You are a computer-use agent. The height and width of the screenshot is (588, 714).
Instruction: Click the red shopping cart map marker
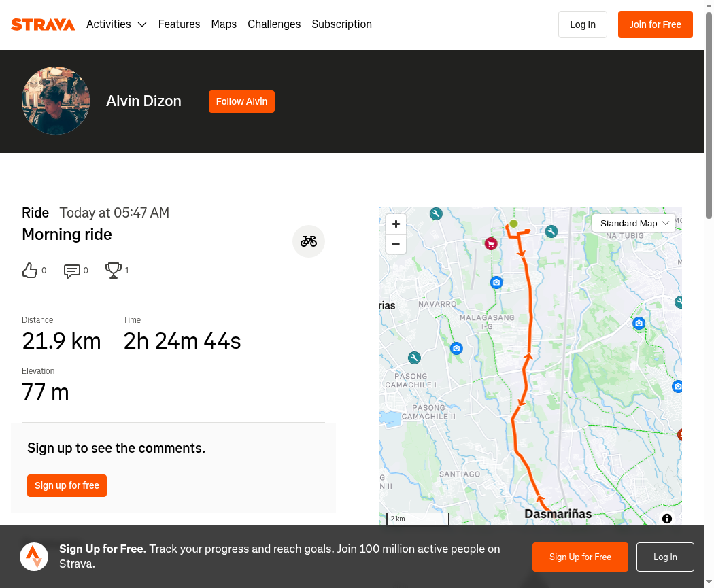click(x=491, y=243)
